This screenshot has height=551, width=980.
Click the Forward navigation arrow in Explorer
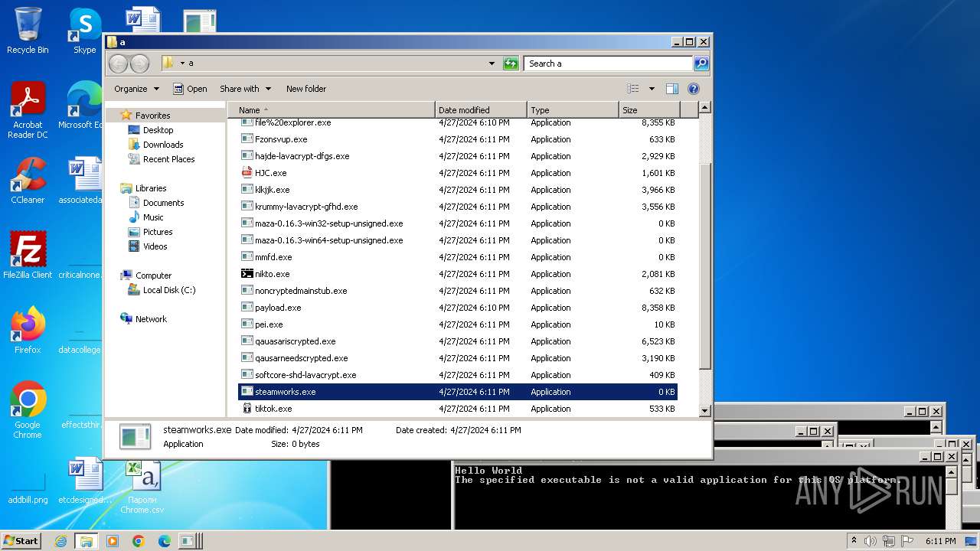[x=139, y=64]
